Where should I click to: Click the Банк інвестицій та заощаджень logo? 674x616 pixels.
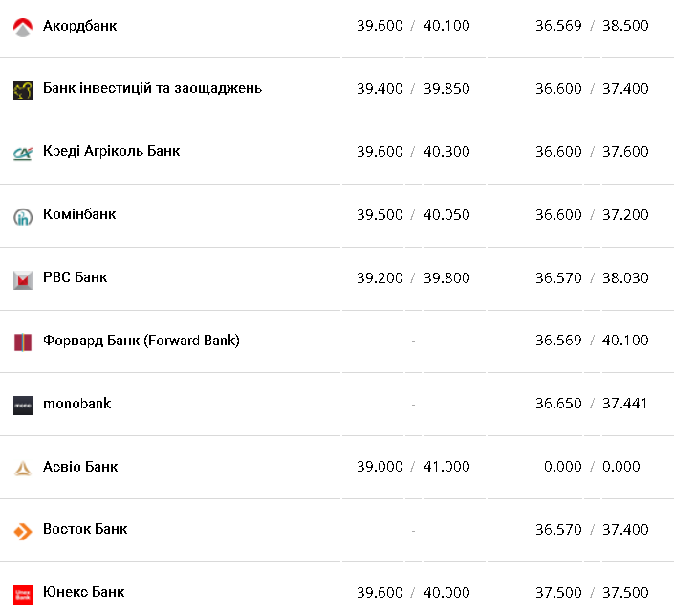pos(23,90)
